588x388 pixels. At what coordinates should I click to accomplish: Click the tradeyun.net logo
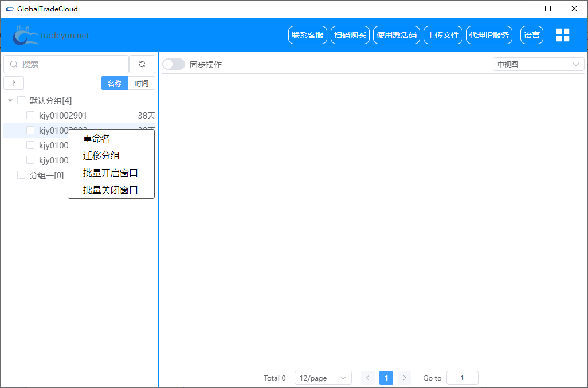[x=50, y=34]
